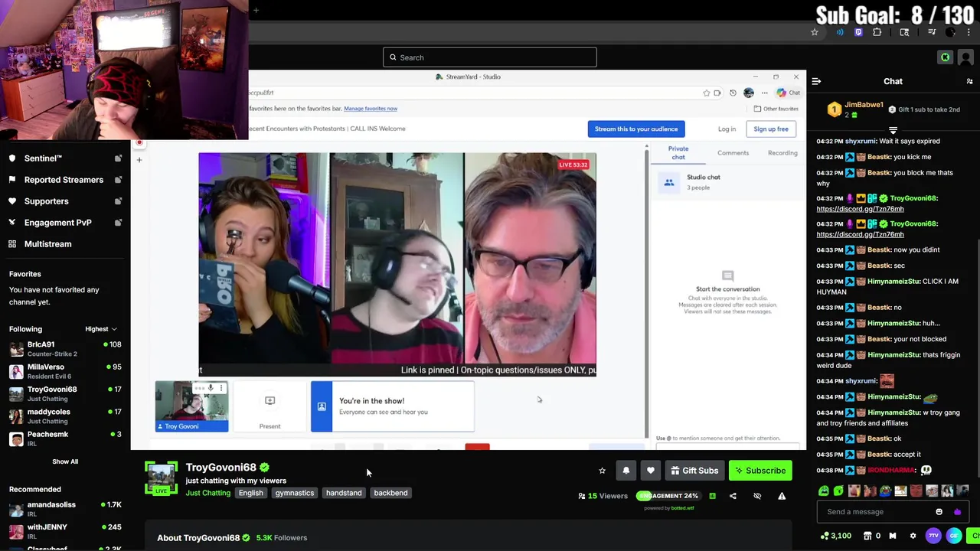Click the green Subscribe button
Screen dimensions: 980x551
tap(759, 471)
